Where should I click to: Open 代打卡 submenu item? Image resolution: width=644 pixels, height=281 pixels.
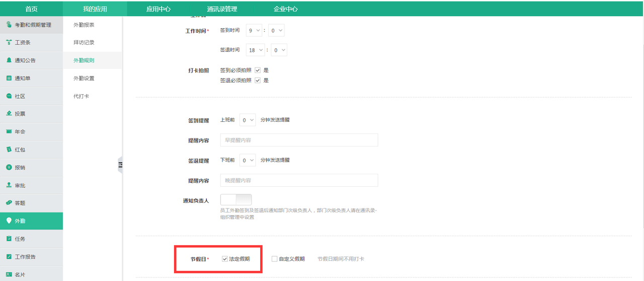click(82, 96)
